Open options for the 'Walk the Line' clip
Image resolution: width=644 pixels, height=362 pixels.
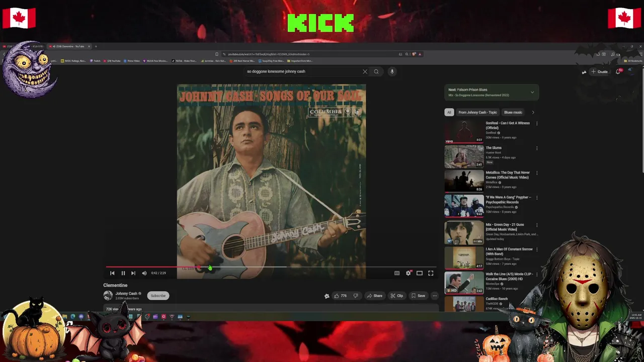coord(537,275)
